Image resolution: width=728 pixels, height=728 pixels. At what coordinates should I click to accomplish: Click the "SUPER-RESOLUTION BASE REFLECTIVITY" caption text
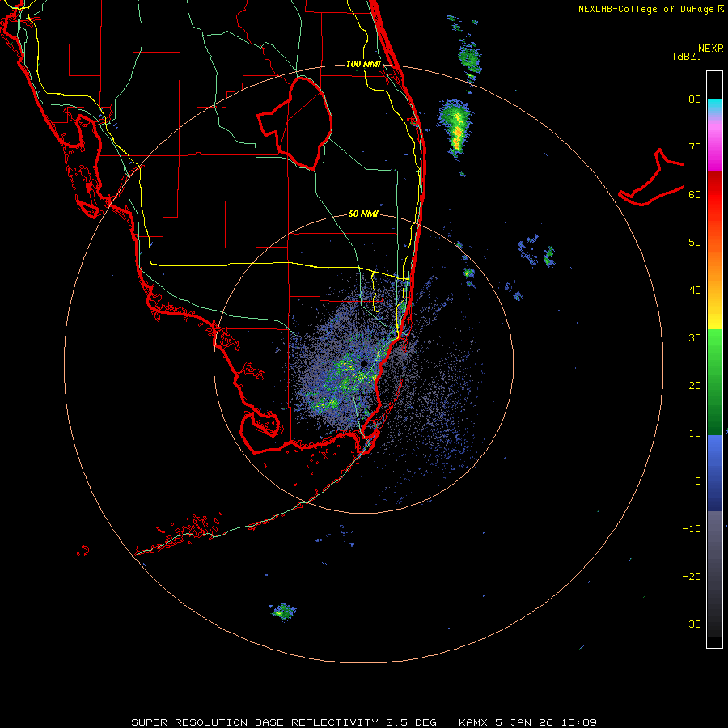(255, 722)
